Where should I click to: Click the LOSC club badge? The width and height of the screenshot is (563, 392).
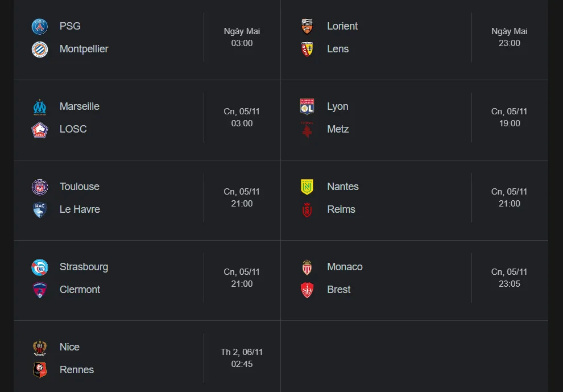[x=40, y=130]
